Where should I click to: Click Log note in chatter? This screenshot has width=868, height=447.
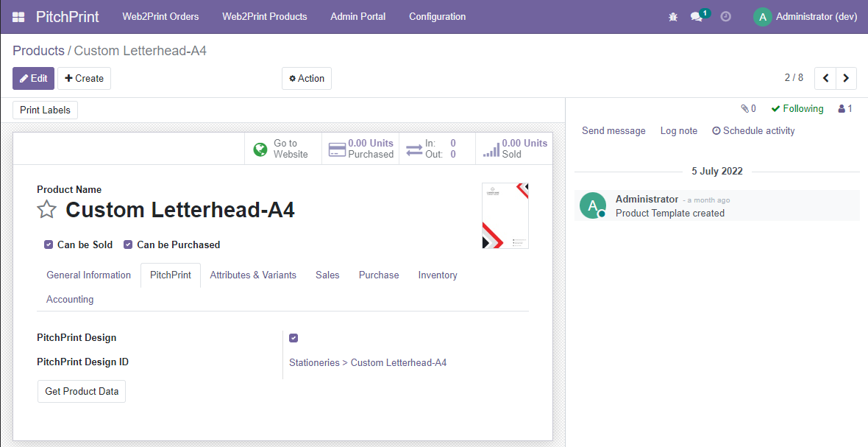click(x=679, y=131)
